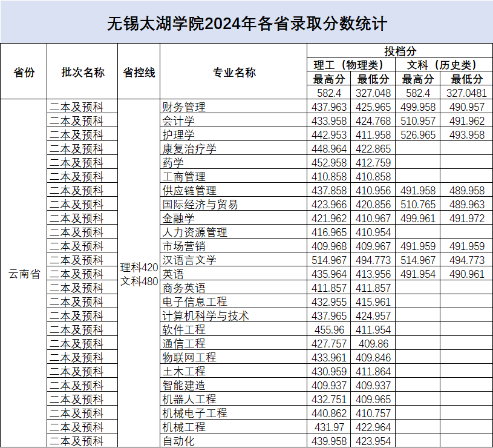The height and width of the screenshot is (448, 493).
Task: Click the 430.959 score for 土木工程
Action: click(329, 372)
